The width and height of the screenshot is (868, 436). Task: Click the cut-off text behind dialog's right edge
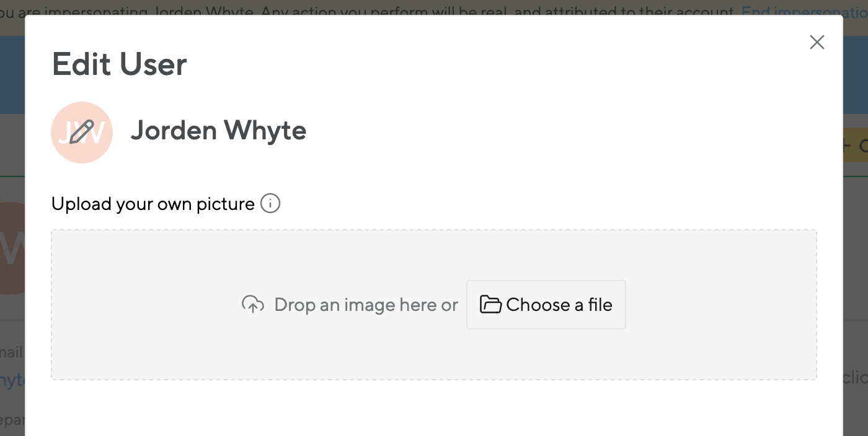click(x=856, y=377)
